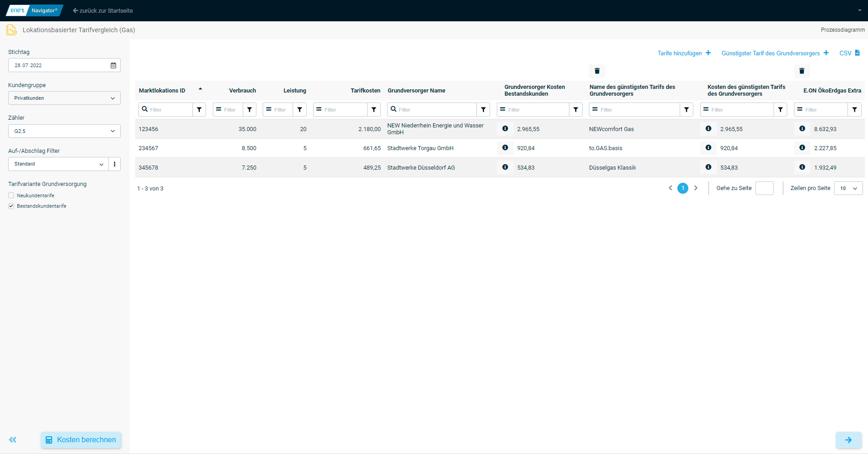This screenshot has width=868, height=454.
Task: Show info for E.ON cost 8.632,93
Action: (x=802, y=129)
